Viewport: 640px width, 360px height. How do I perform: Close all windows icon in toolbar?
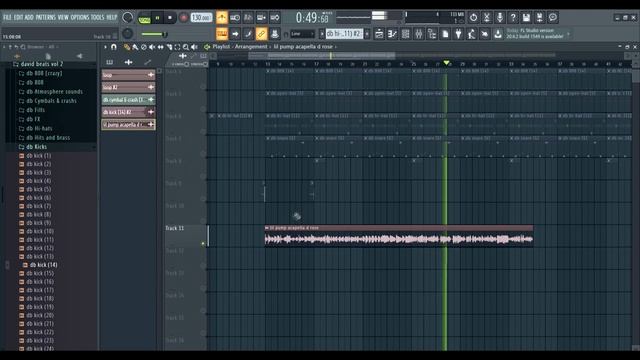[x=484, y=33]
